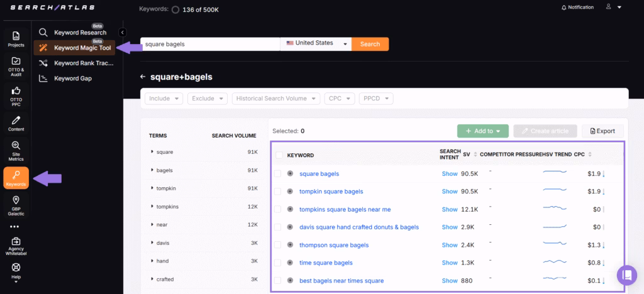The width and height of the screenshot is (644, 294).
Task: Click the back arrow beside square+bagels
Action: pos(143,77)
